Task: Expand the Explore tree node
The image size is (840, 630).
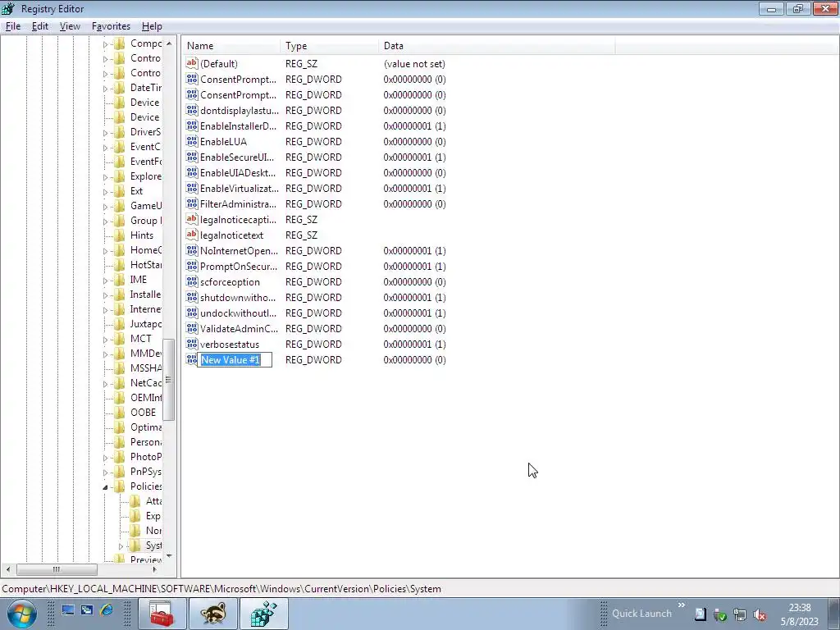Action: [x=105, y=177]
